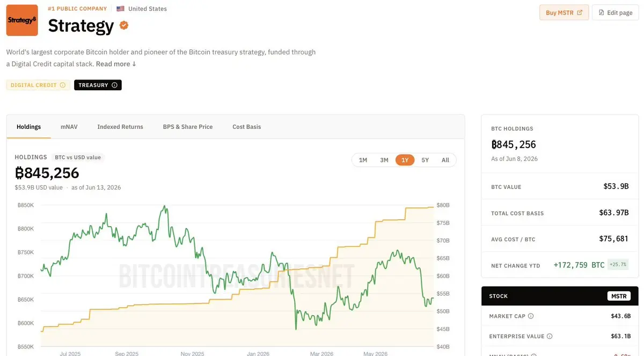644x356 pixels.
Task: Click the external-link icon in Buy MSTR
Action: coord(580,12)
